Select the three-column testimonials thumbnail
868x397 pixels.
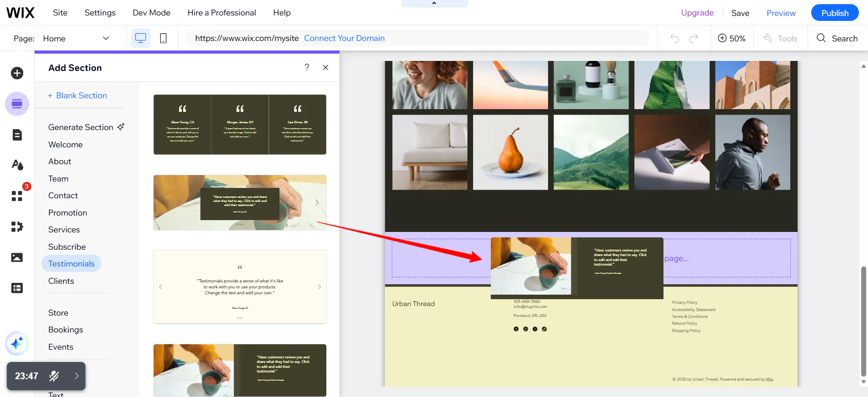pyautogui.click(x=240, y=125)
